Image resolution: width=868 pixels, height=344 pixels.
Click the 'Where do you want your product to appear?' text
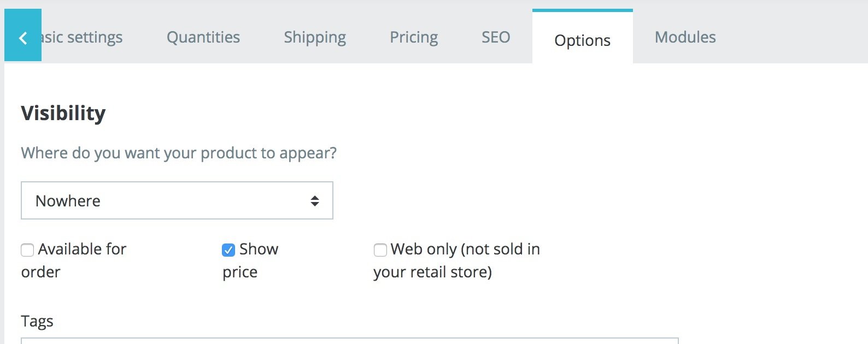coord(179,153)
